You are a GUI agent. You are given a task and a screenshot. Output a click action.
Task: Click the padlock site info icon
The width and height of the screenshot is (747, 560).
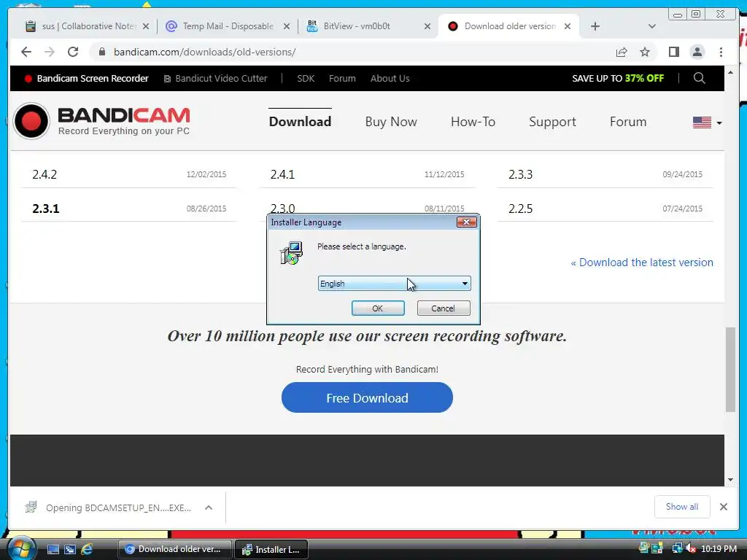point(101,52)
